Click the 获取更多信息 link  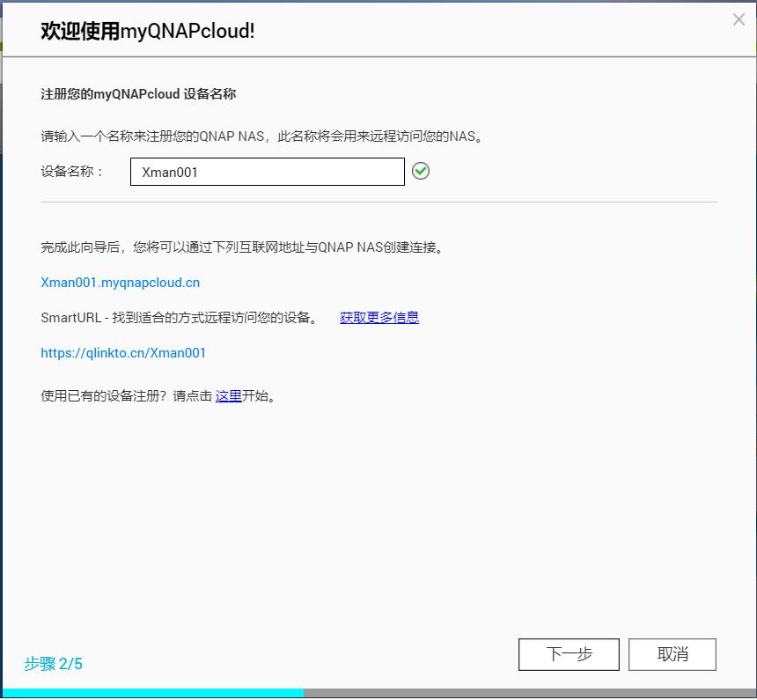[x=378, y=318]
